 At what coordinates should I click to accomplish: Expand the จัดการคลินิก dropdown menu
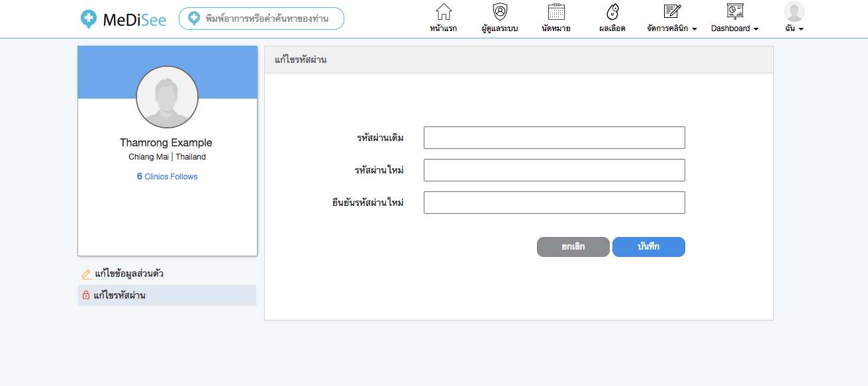[x=672, y=28]
